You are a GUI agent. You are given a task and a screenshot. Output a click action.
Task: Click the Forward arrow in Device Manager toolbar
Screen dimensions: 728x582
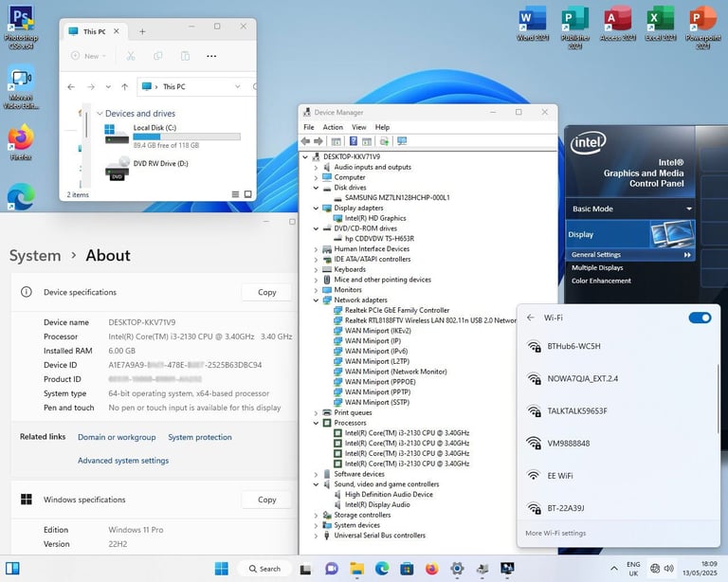318,141
